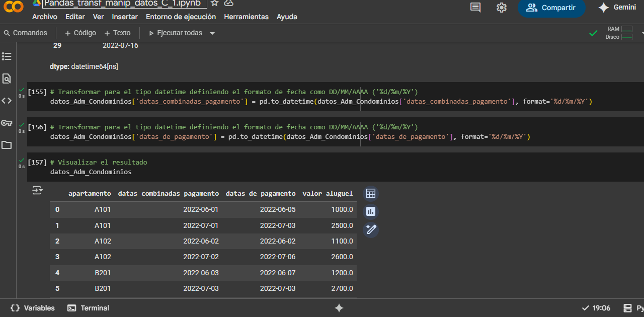Open the find and replace sidebar icon
Viewport: 644px width, 317px height.
pyautogui.click(x=7, y=78)
